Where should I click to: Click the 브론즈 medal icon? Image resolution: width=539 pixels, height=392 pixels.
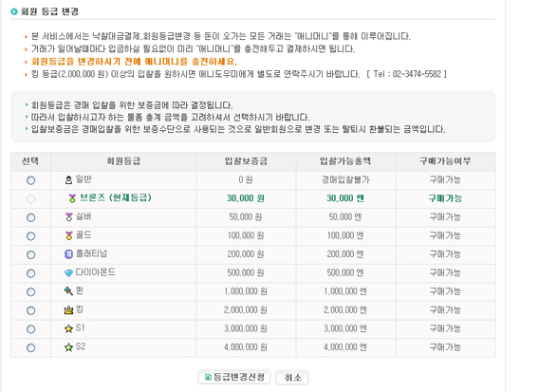(72, 198)
